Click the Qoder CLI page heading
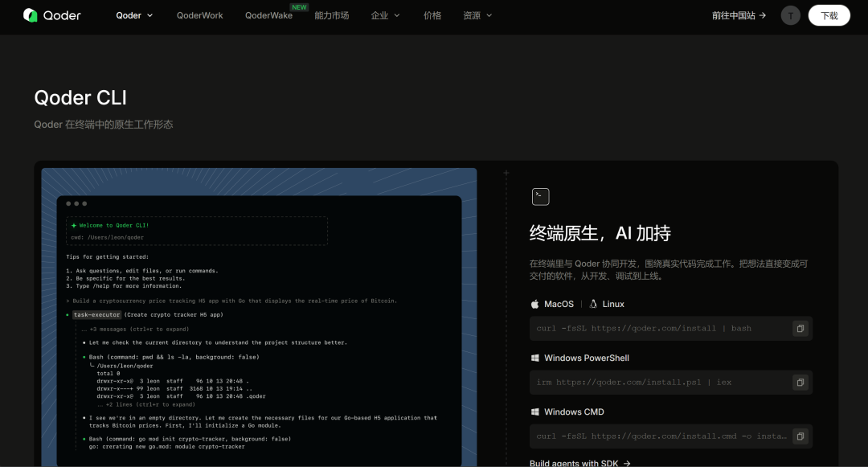 pyautogui.click(x=80, y=98)
